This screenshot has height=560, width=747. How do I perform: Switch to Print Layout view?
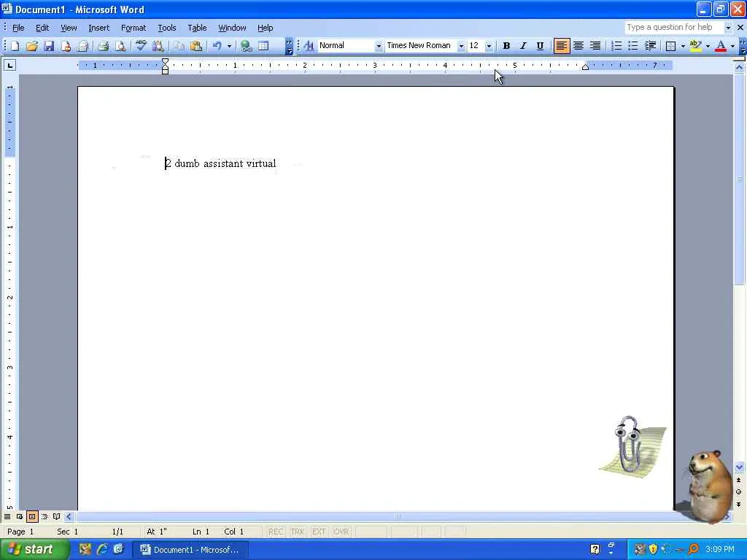point(32,517)
